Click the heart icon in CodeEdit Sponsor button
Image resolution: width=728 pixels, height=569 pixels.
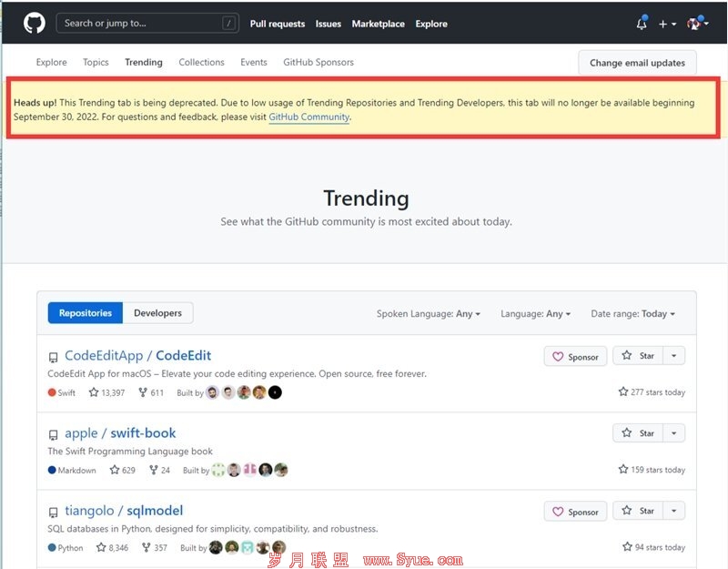click(x=558, y=357)
